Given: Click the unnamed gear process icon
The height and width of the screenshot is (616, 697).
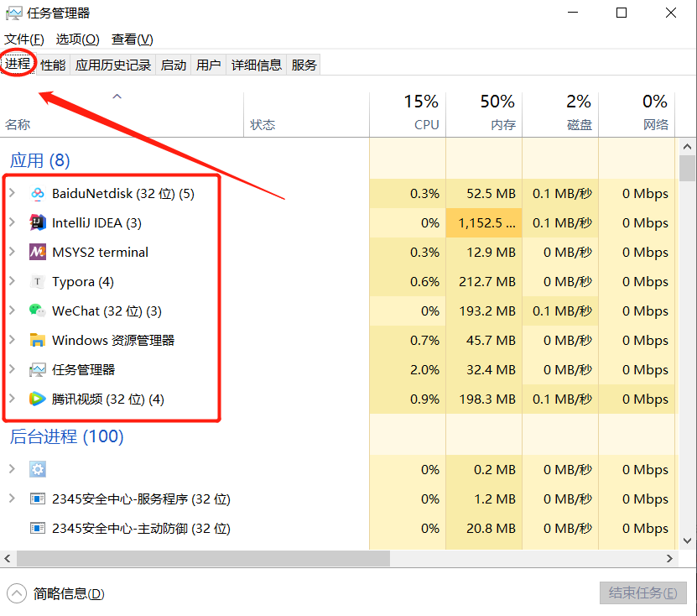Looking at the screenshot, I should (38, 469).
